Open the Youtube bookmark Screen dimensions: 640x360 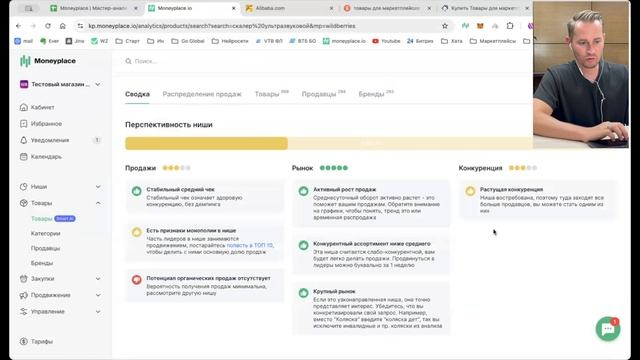tap(386, 41)
